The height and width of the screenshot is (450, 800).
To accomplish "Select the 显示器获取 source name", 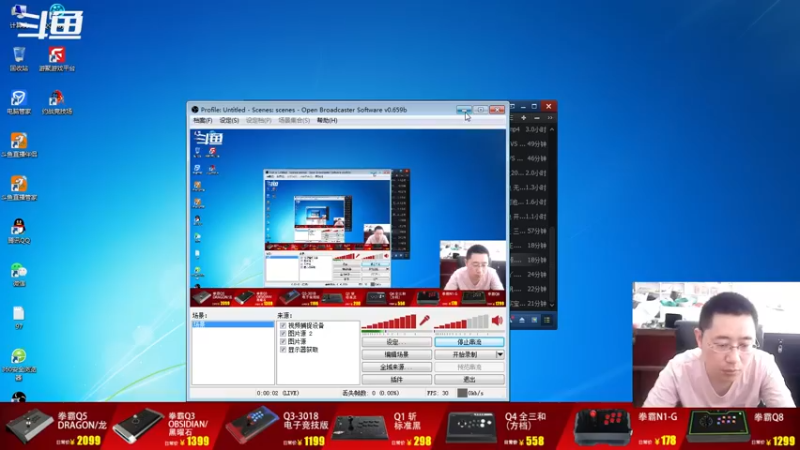I will pyautogui.click(x=303, y=350).
